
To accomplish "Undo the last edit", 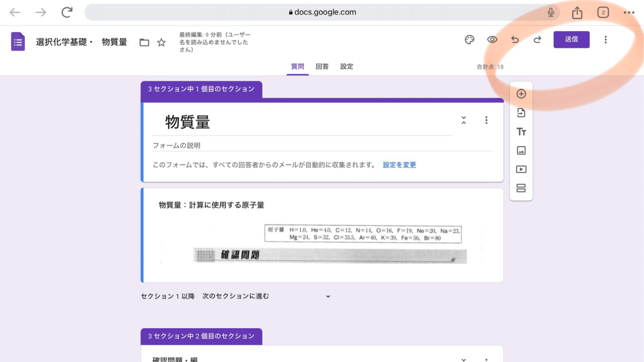I will pyautogui.click(x=515, y=39).
